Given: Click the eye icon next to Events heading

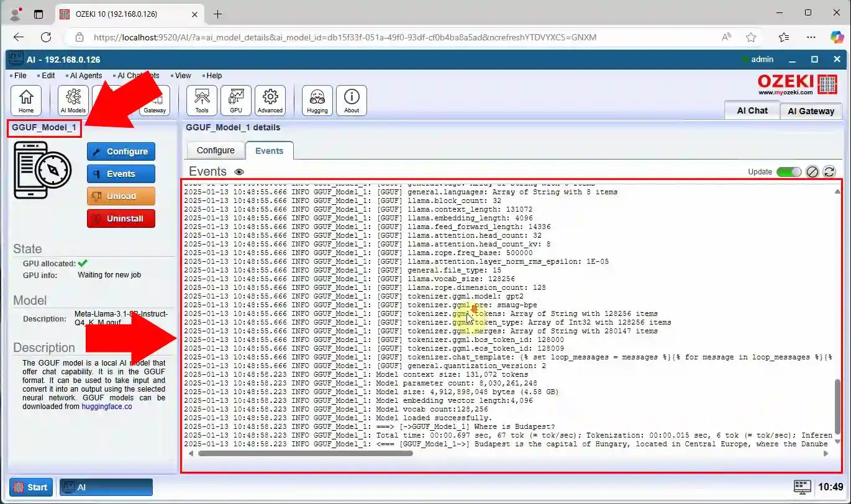Looking at the screenshot, I should pyautogui.click(x=239, y=172).
